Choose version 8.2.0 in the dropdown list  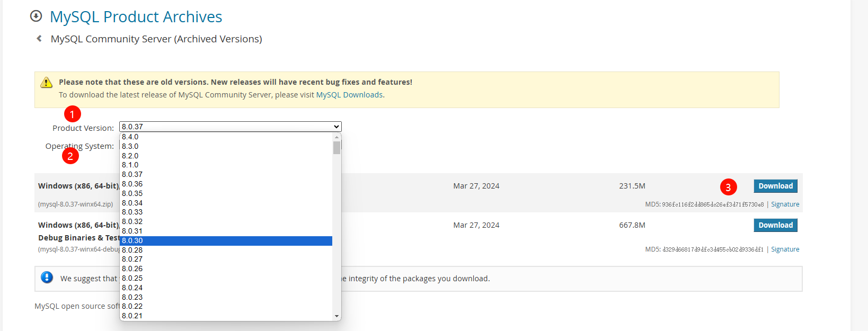click(x=226, y=156)
